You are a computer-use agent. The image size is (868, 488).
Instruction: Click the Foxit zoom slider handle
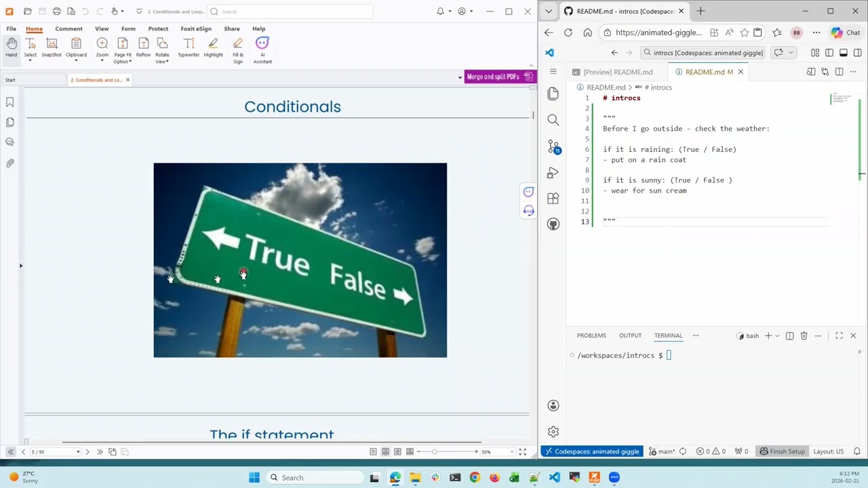click(x=434, y=451)
